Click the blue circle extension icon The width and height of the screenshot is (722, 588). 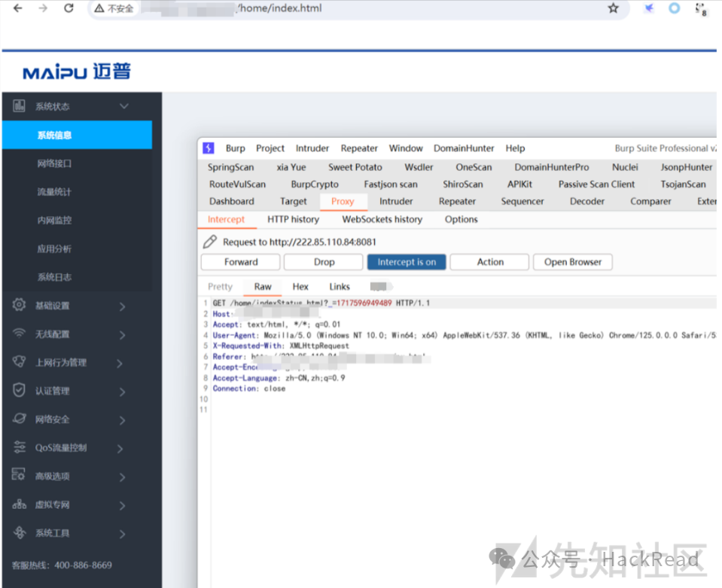coord(674,8)
